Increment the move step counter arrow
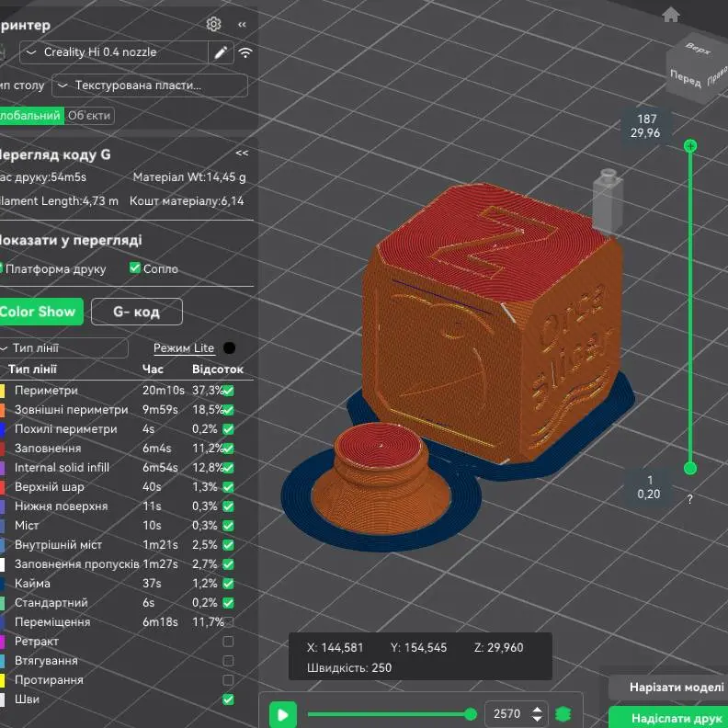This screenshot has width=728, height=728. pos(537,710)
